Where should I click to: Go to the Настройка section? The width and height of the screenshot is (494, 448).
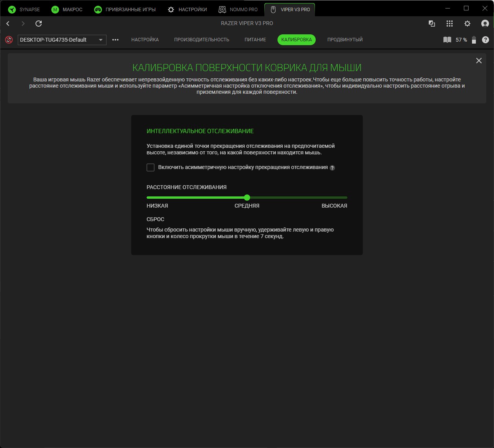145,40
